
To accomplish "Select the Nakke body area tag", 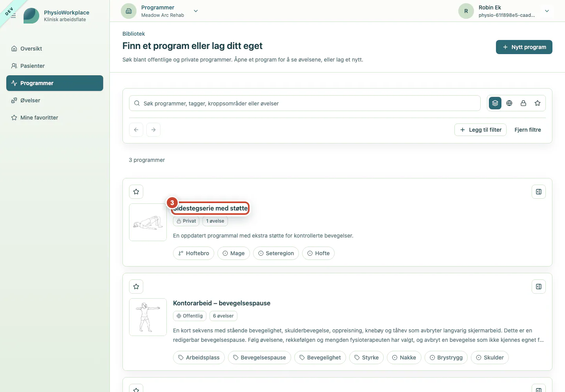I will [404, 358].
